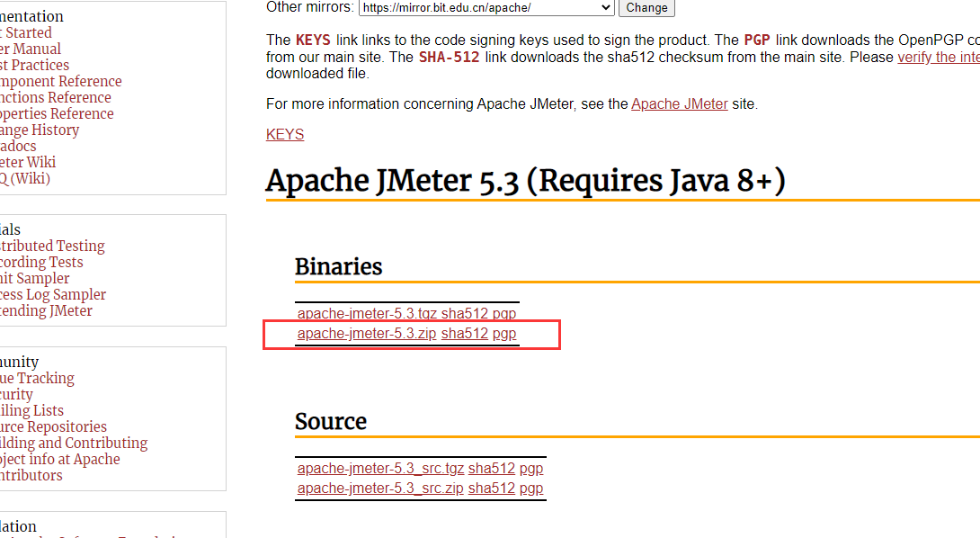Open sha512 for apache-jmeter-5.3.tgz
Viewport: 980px width, 538px height.
coord(464,313)
